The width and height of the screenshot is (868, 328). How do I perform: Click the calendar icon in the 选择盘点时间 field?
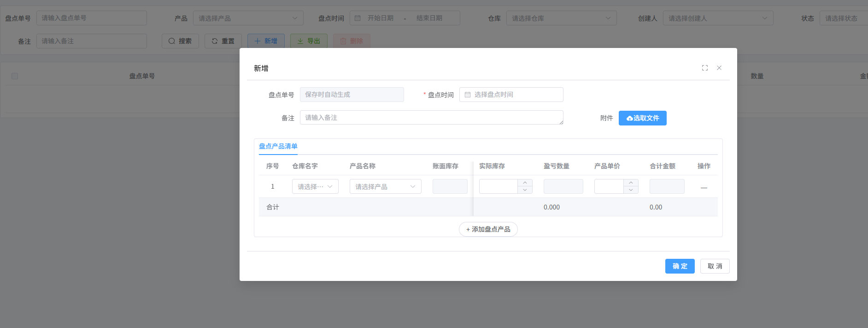(468, 95)
